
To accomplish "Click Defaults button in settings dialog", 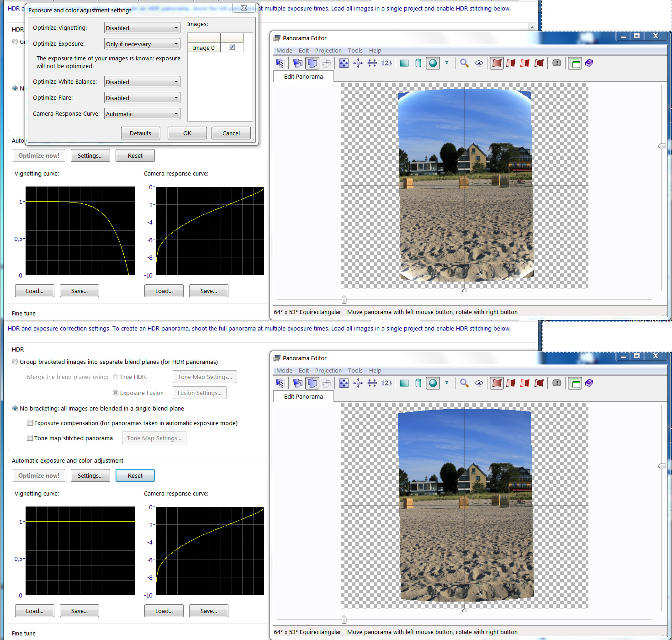I will pyautogui.click(x=140, y=133).
